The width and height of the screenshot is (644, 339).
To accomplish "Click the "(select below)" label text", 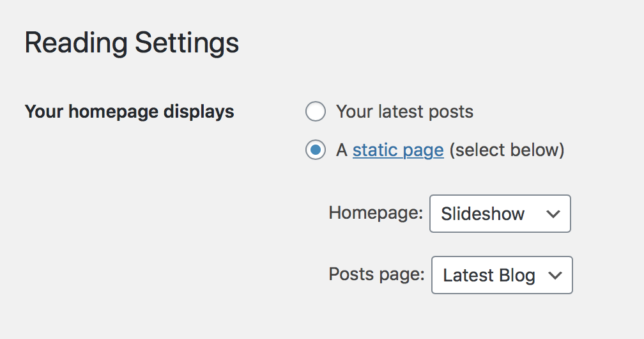I will [507, 151].
